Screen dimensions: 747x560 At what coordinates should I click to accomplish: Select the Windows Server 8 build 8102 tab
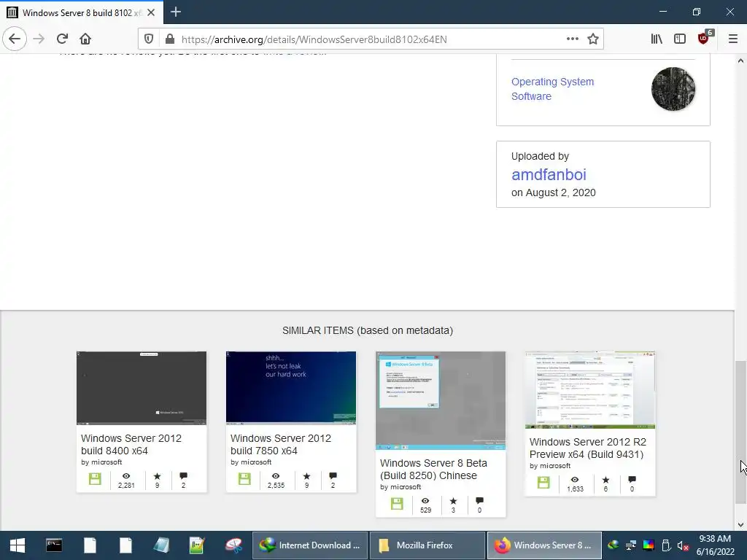(82, 12)
